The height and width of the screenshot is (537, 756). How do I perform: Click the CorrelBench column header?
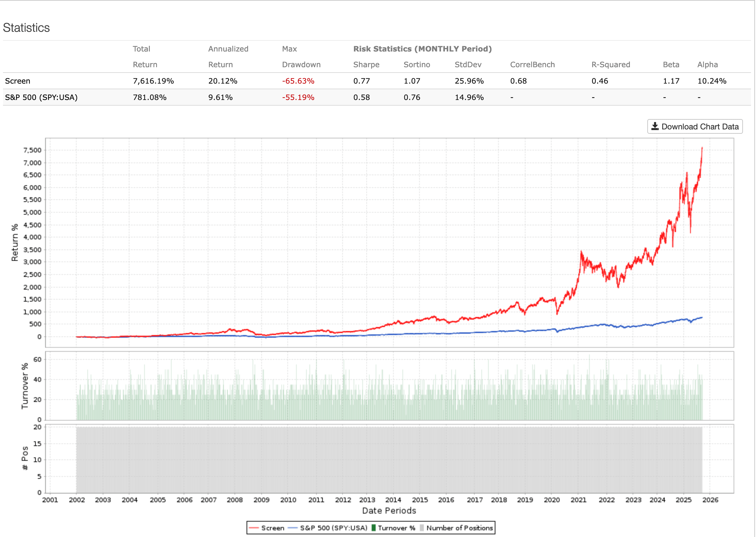(532, 65)
